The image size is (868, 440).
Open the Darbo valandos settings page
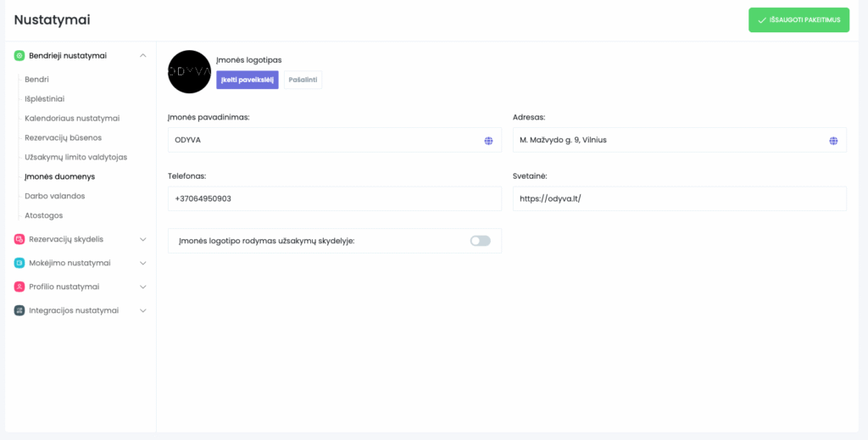pos(55,196)
